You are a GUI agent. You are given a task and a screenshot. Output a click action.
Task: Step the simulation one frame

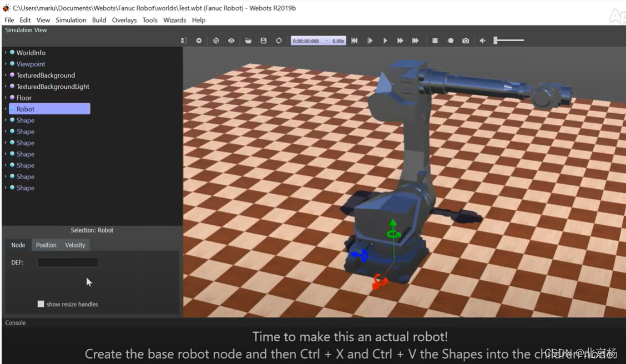tap(370, 41)
